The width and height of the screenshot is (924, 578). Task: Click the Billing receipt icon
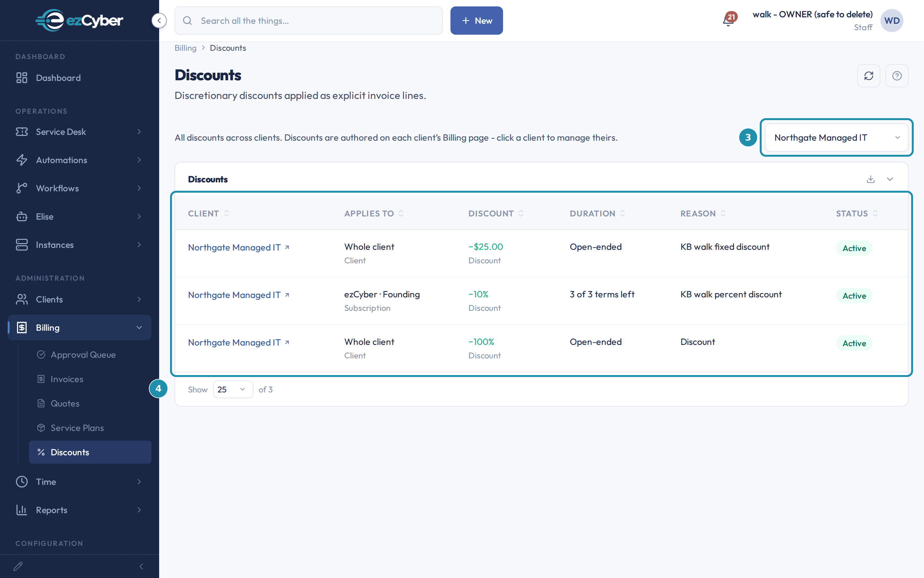tap(22, 328)
